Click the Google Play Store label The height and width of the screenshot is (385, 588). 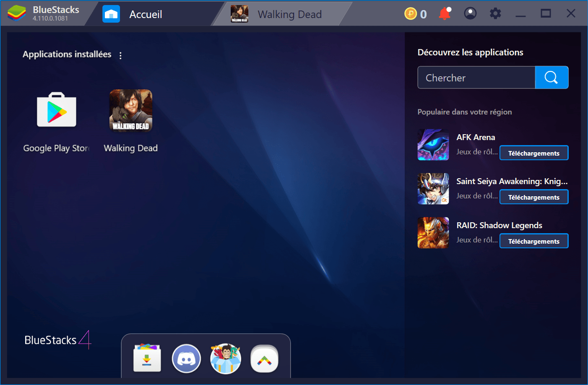57,148
